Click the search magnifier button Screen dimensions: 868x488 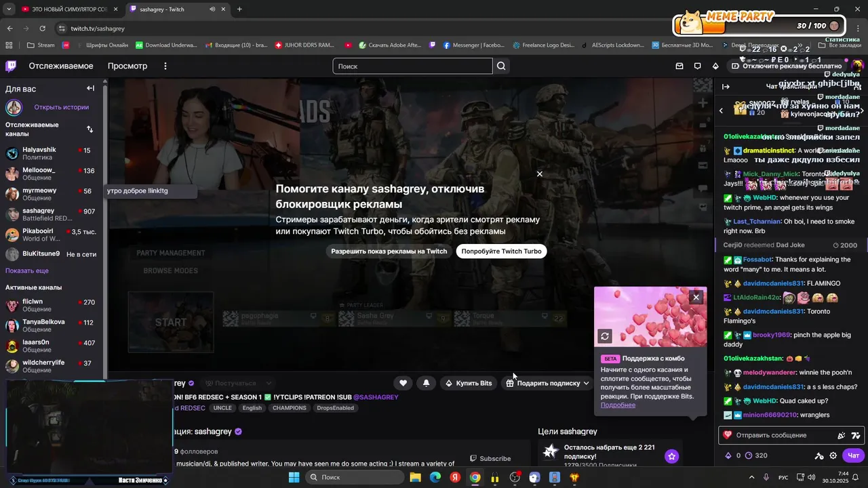coord(501,66)
